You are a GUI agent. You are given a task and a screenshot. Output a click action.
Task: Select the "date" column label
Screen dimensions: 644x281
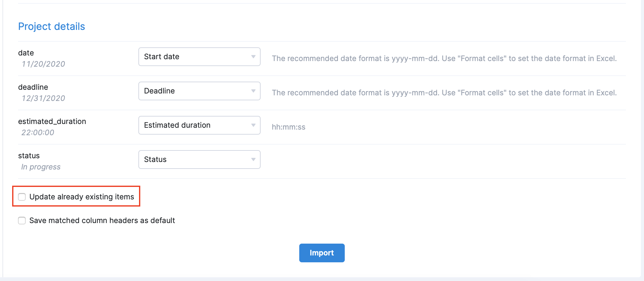coord(26,53)
